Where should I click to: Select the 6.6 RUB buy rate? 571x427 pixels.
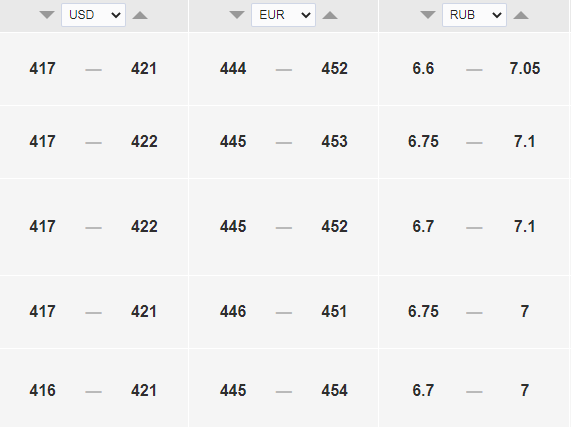423,68
